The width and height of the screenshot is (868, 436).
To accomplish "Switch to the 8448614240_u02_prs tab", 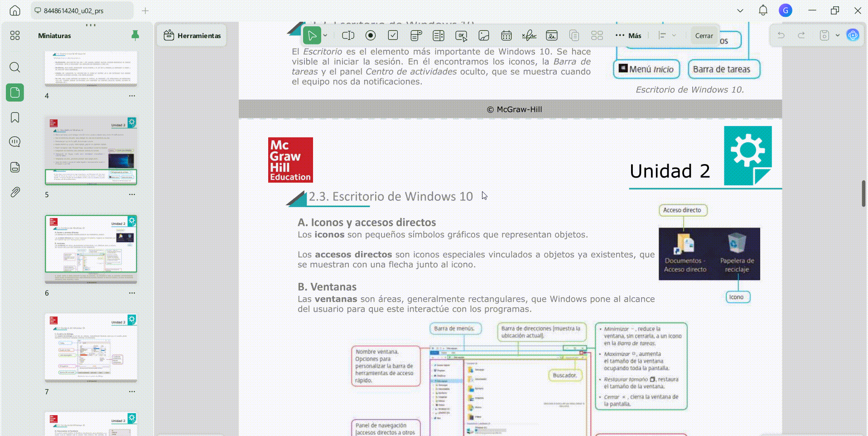I will point(82,10).
